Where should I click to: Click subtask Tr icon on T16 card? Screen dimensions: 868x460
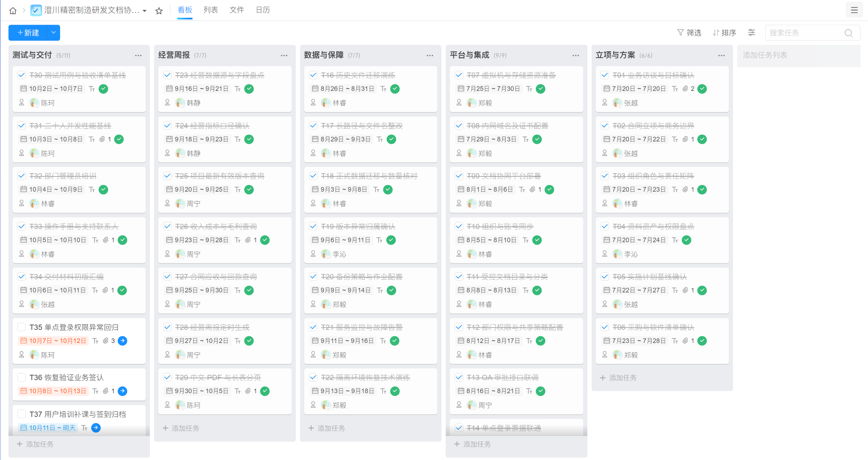(383, 89)
